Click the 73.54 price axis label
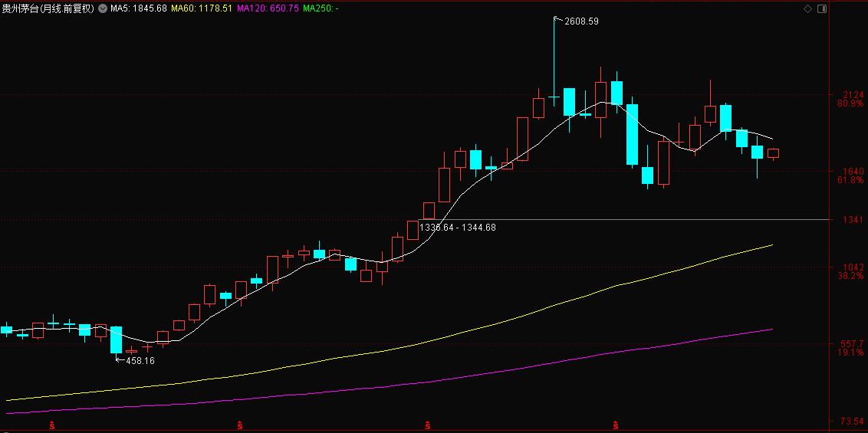868x433 pixels. pyautogui.click(x=851, y=422)
